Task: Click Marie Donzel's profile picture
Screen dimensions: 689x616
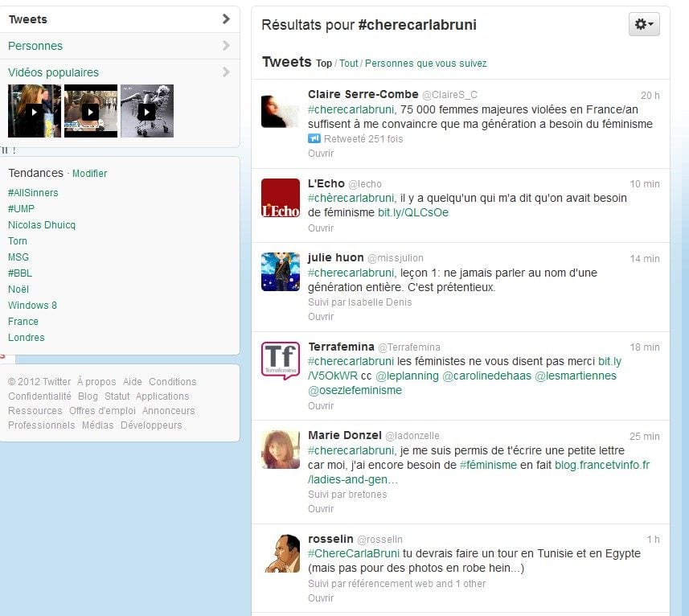Action: point(280,450)
